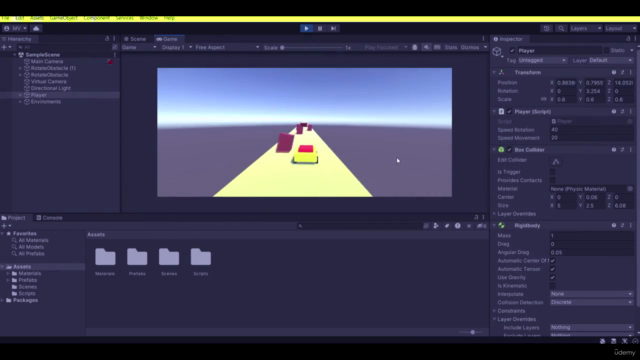Open Undo History icon
This screenshot has width=640, height=360.
pos(547,29)
